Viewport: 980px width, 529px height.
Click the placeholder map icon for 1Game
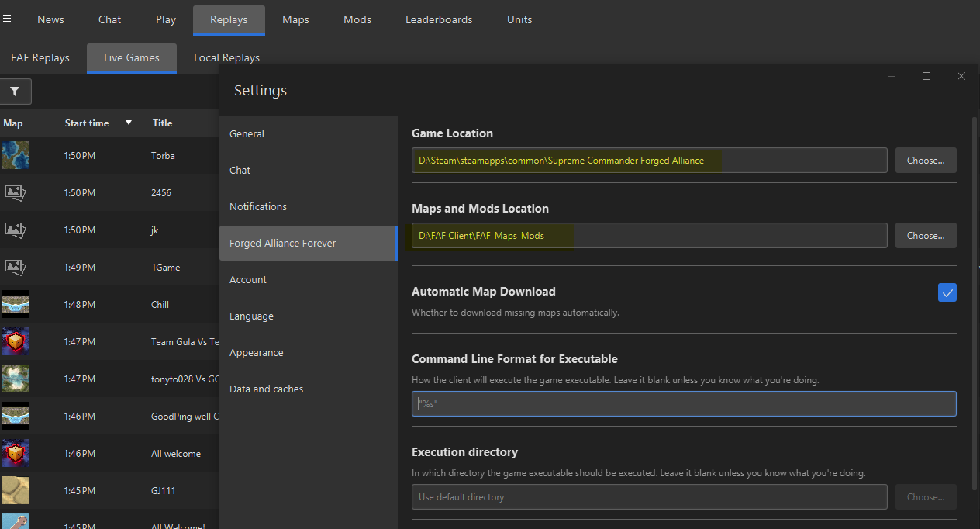click(x=16, y=267)
